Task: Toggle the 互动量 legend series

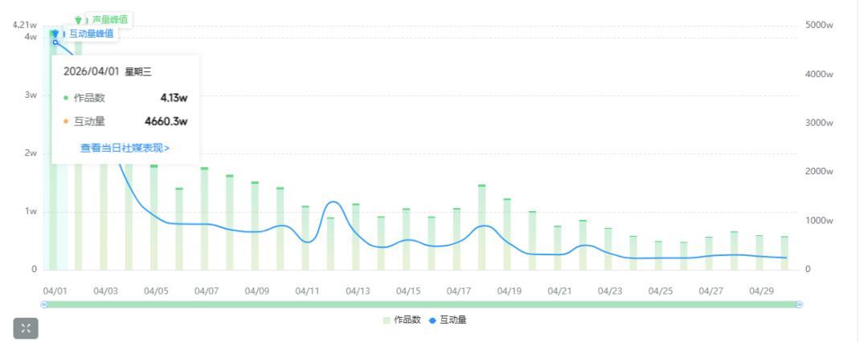Action: click(x=448, y=320)
